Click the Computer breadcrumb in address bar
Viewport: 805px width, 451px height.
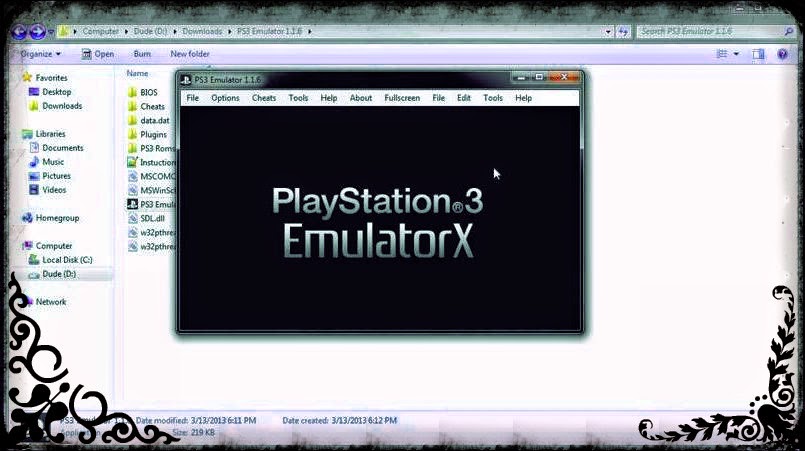100,31
